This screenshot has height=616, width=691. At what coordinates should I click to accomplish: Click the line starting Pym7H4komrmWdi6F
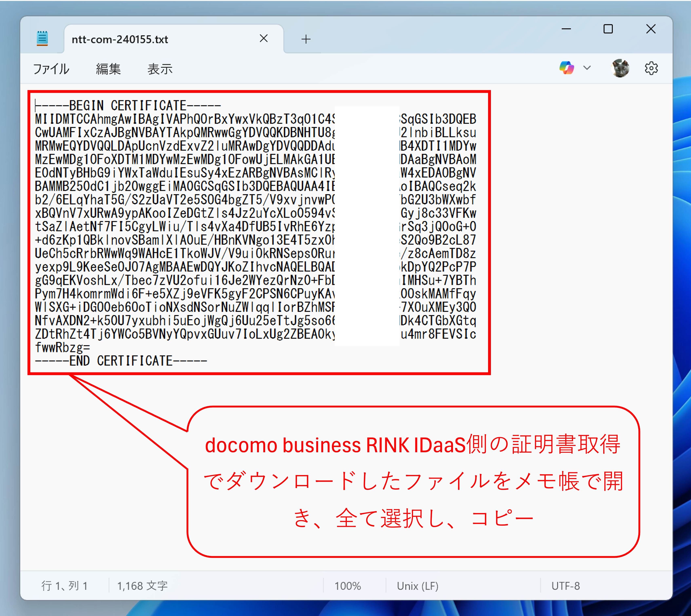click(255, 294)
